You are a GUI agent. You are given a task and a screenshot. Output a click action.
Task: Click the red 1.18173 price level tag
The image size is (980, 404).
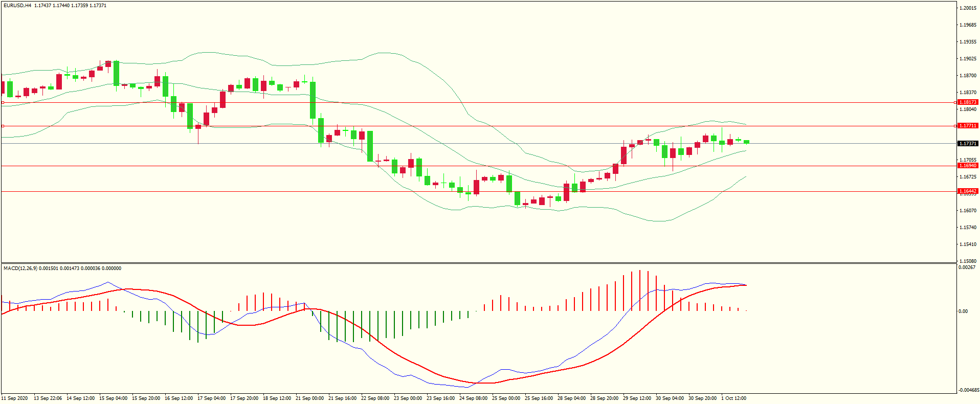tap(968, 102)
